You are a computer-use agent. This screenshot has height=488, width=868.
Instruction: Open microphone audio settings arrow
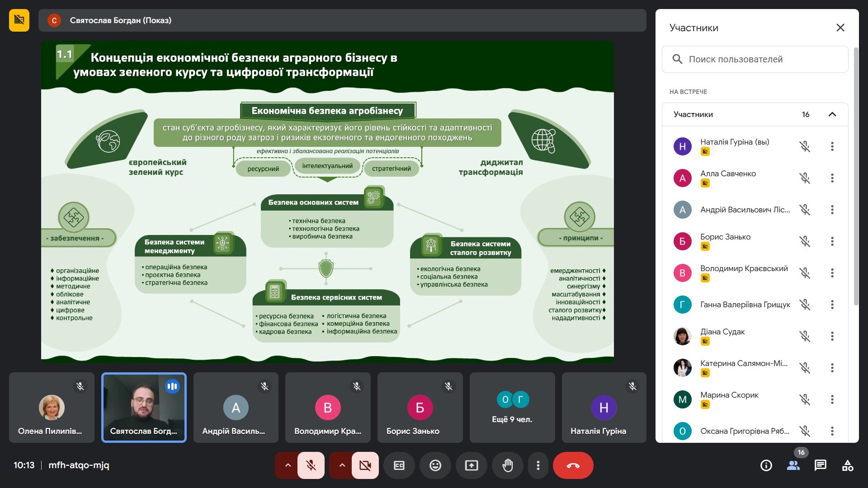click(288, 465)
